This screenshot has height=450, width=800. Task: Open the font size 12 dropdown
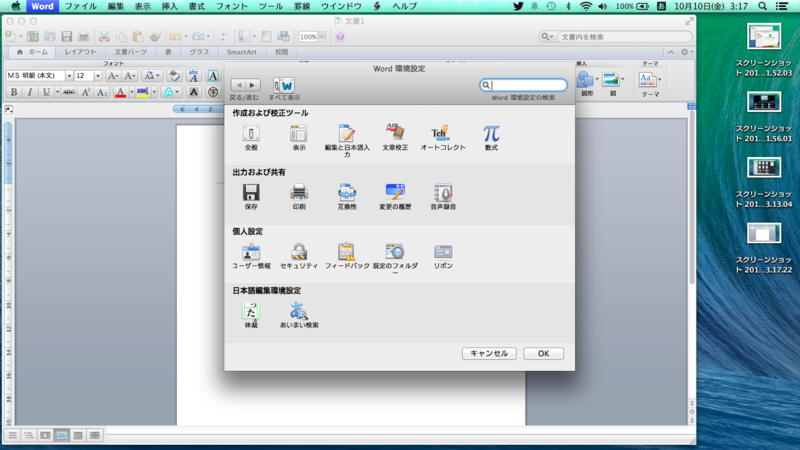click(98, 76)
